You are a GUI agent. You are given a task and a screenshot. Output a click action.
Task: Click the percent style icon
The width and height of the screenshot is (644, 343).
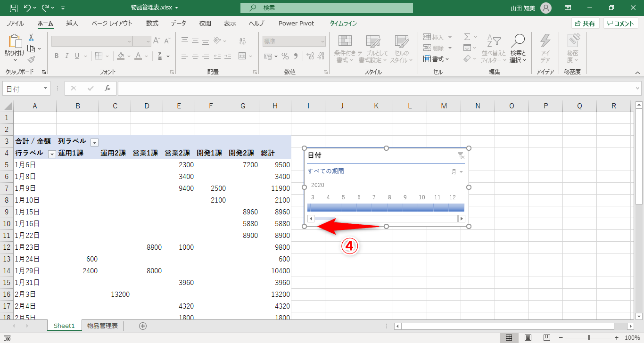pos(285,57)
